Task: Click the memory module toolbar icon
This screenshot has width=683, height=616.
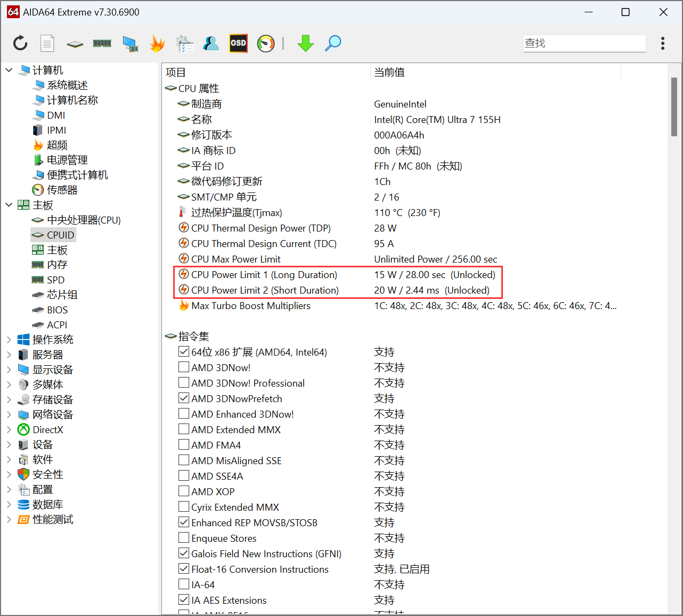Action: [102, 43]
